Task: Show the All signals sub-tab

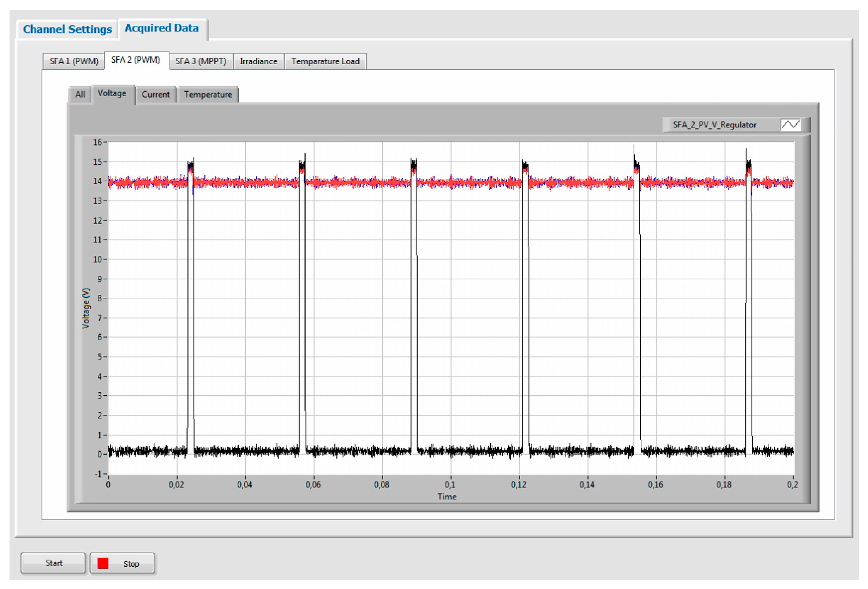Action: click(x=80, y=95)
